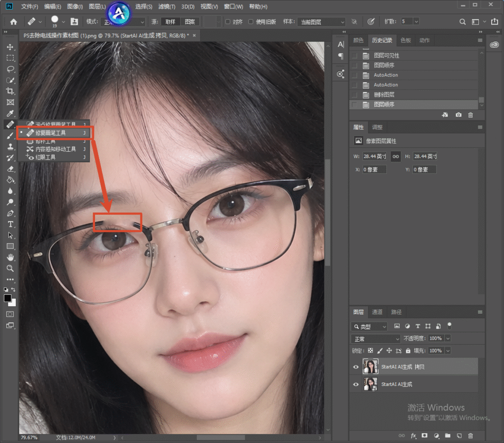Viewport: 504px width, 443px height.
Task: Select the 图案 source button
Action: (189, 22)
